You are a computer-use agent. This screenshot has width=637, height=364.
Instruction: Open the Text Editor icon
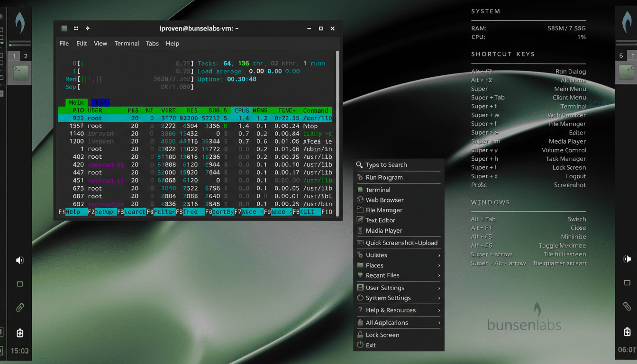point(361,220)
